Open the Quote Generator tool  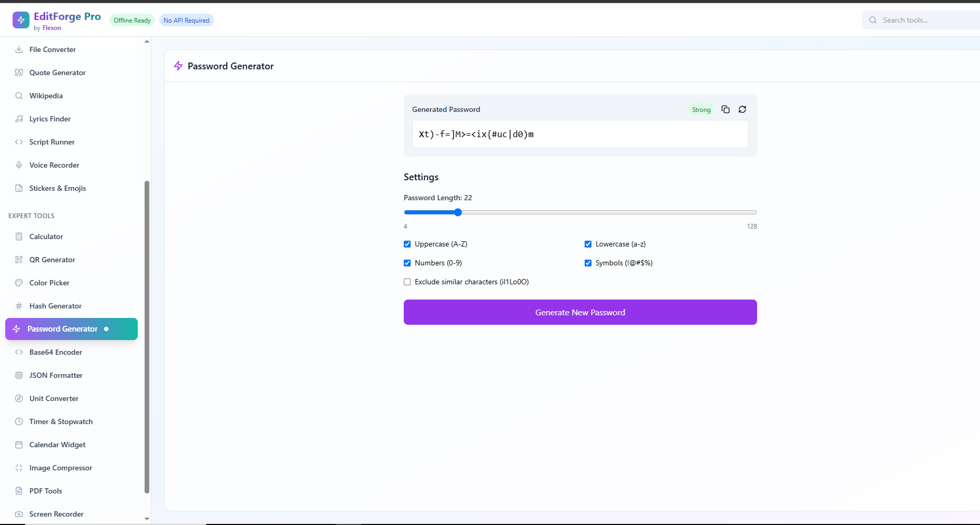72,73
